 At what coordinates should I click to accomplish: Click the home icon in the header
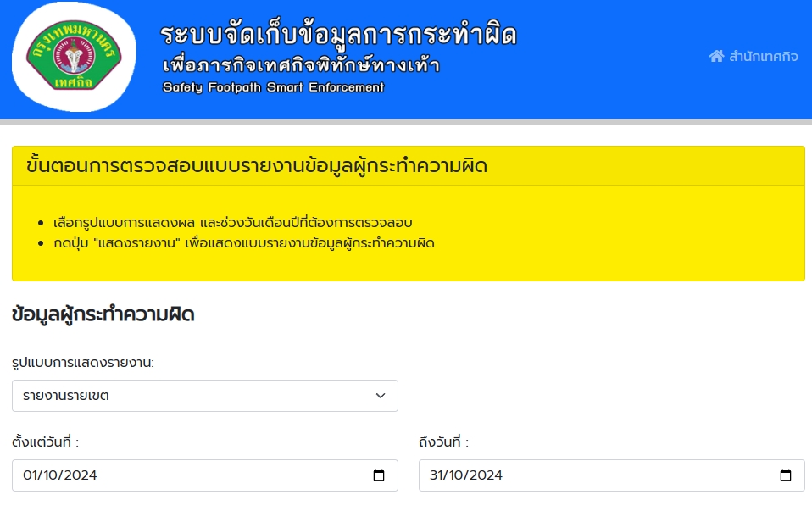pos(716,57)
